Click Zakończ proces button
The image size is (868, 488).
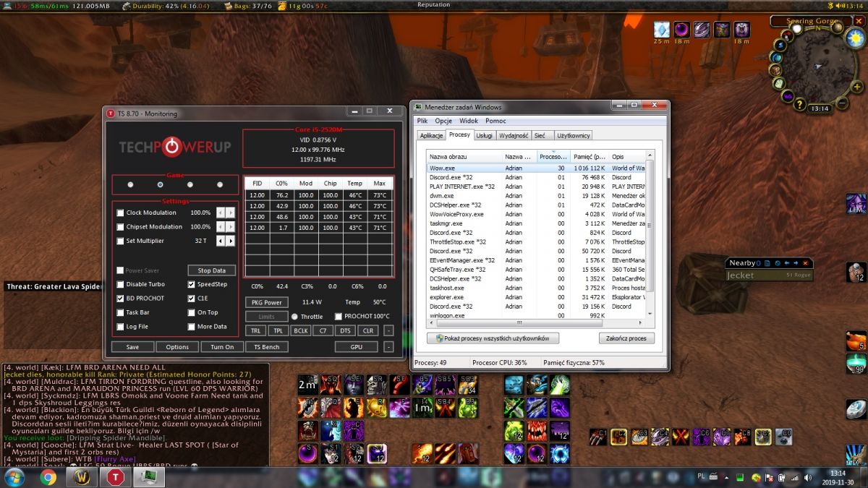(626, 338)
